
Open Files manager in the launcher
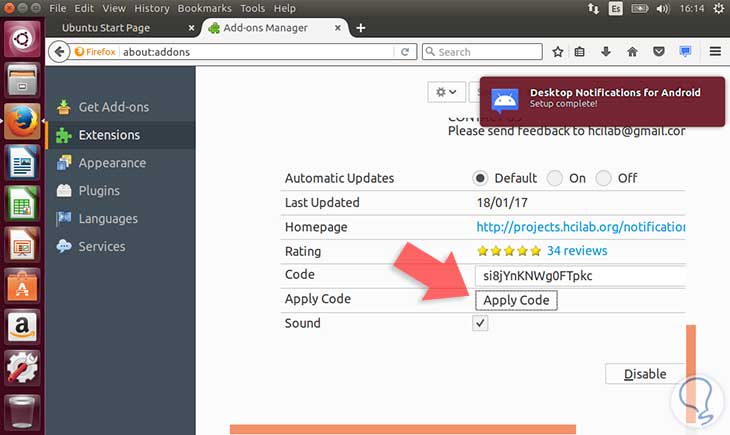tap(22, 80)
